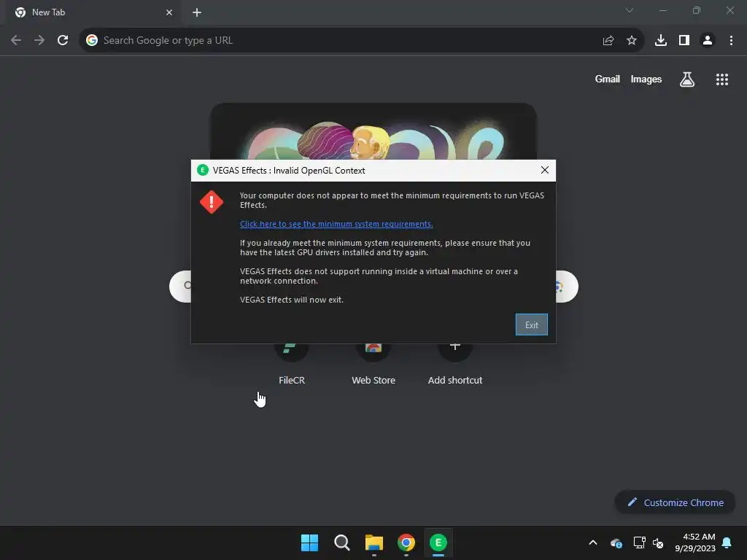Toggle Chrome side panel
Screen dimensions: 747x560
(684, 41)
